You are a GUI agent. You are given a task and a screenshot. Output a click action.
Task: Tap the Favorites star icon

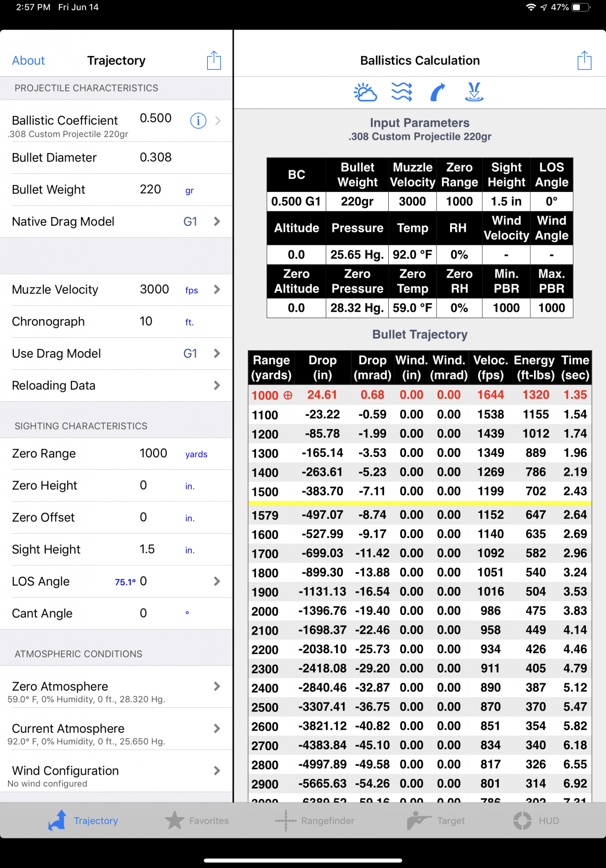coord(174,821)
